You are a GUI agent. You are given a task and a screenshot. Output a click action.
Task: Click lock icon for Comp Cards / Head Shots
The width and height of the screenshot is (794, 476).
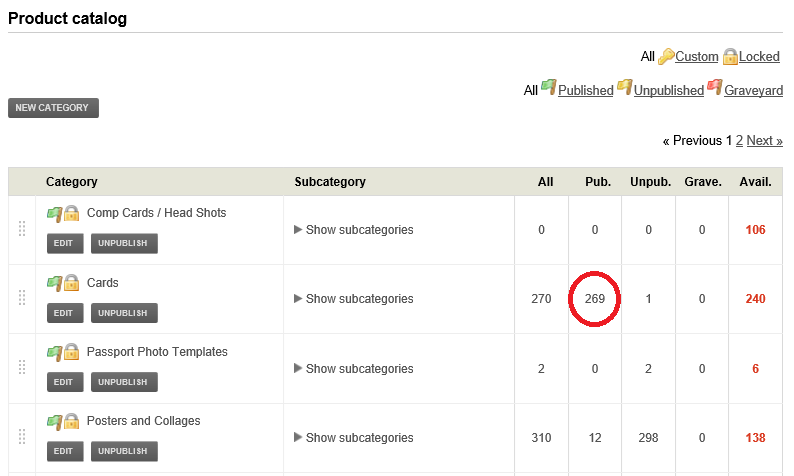tap(71, 213)
